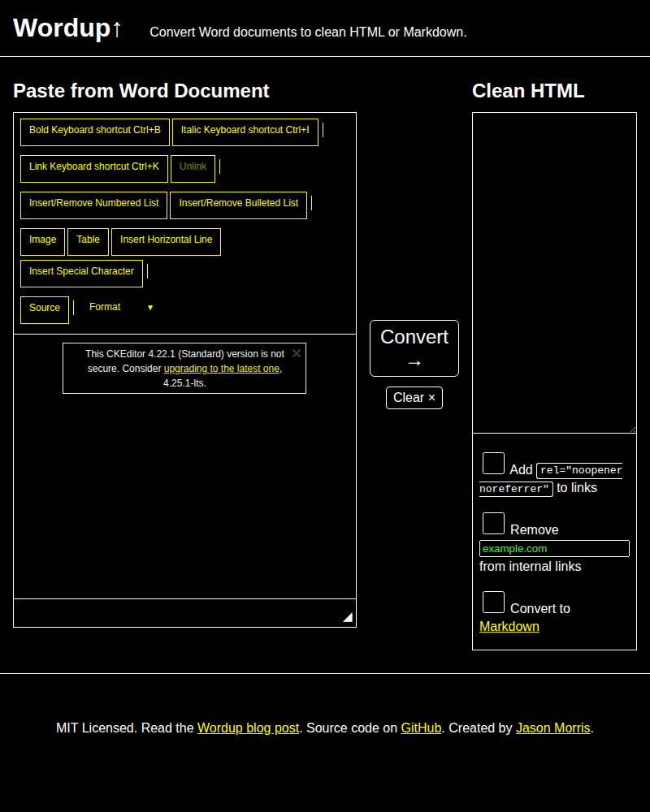Image resolution: width=650 pixels, height=812 pixels.
Task: Switch editor to Source view
Action: (x=45, y=309)
